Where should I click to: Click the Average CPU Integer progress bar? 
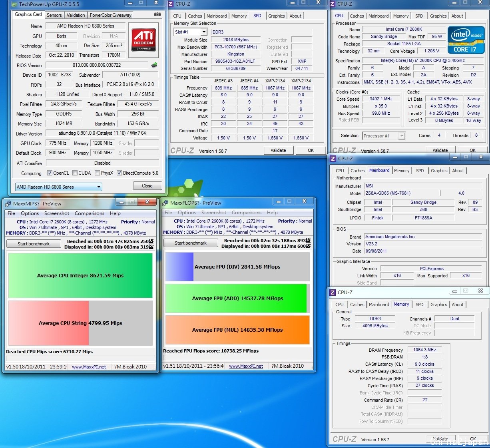pos(80,275)
